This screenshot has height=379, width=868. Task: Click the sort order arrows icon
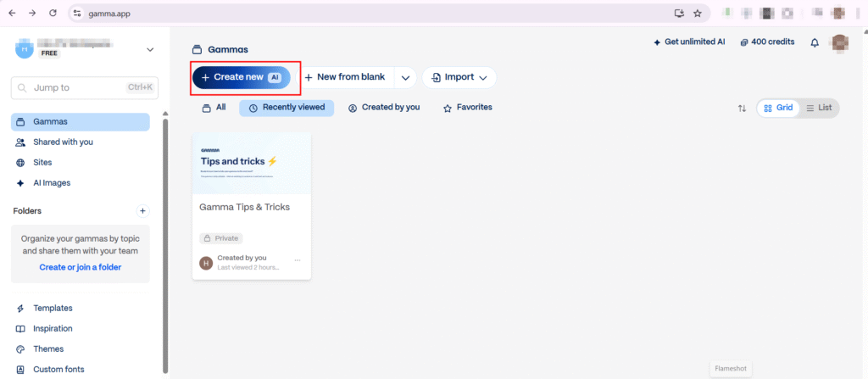742,109
